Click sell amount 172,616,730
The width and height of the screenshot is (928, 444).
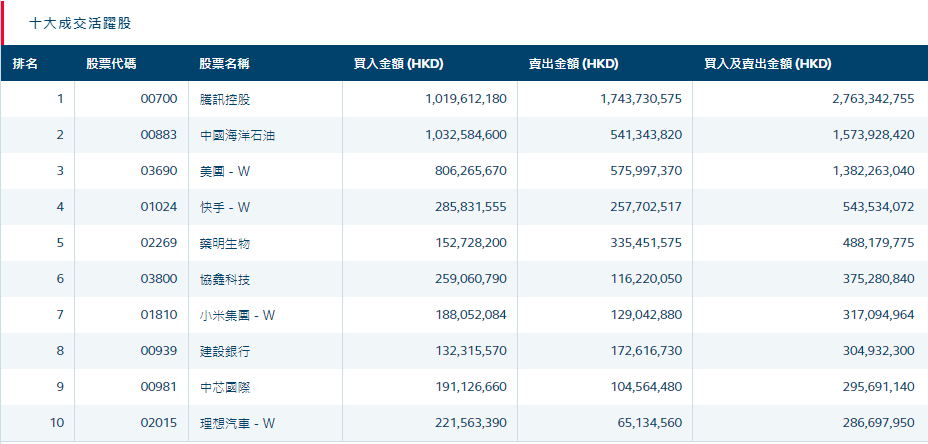click(x=646, y=351)
